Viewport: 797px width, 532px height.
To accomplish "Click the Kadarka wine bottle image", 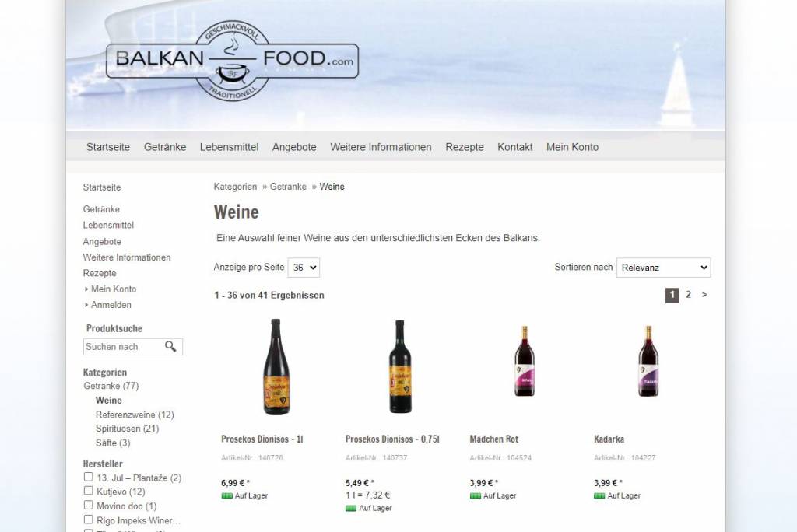I will 648,361.
